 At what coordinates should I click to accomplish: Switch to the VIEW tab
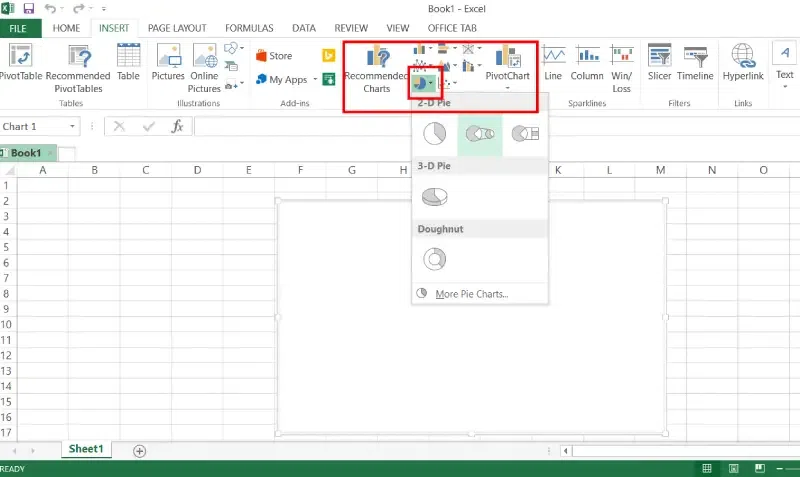(397, 28)
